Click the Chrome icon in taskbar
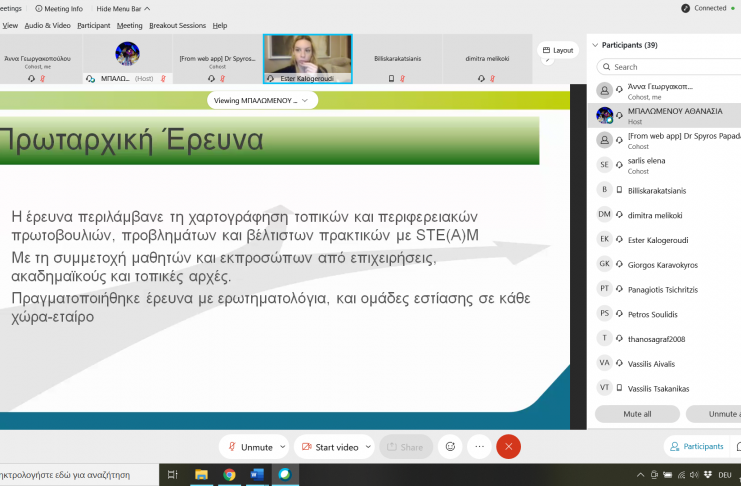 pos(229,475)
